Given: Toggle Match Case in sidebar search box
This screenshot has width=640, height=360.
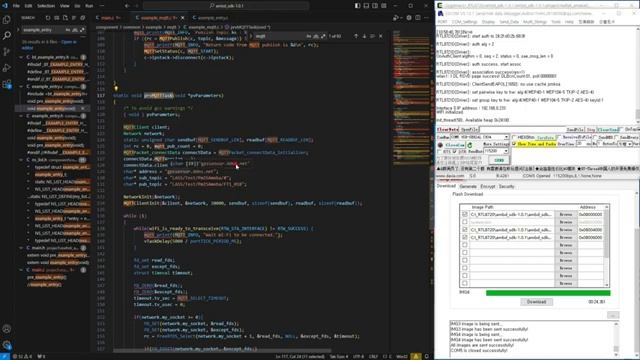Looking at the screenshot, I should coord(68,30).
